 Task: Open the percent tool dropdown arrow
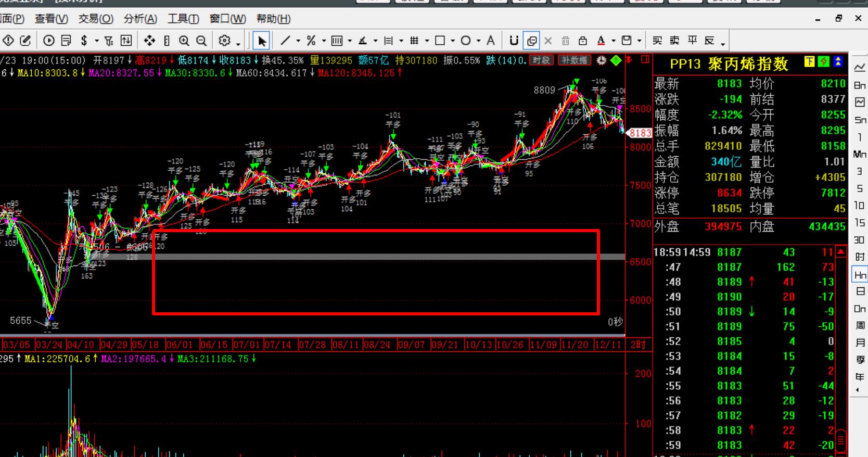coord(324,41)
